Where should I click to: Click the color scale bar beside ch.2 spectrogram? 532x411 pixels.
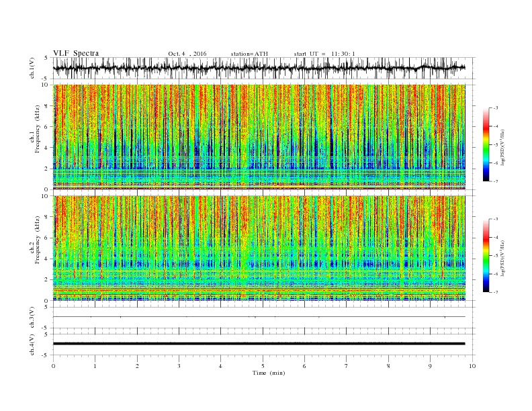click(486, 256)
